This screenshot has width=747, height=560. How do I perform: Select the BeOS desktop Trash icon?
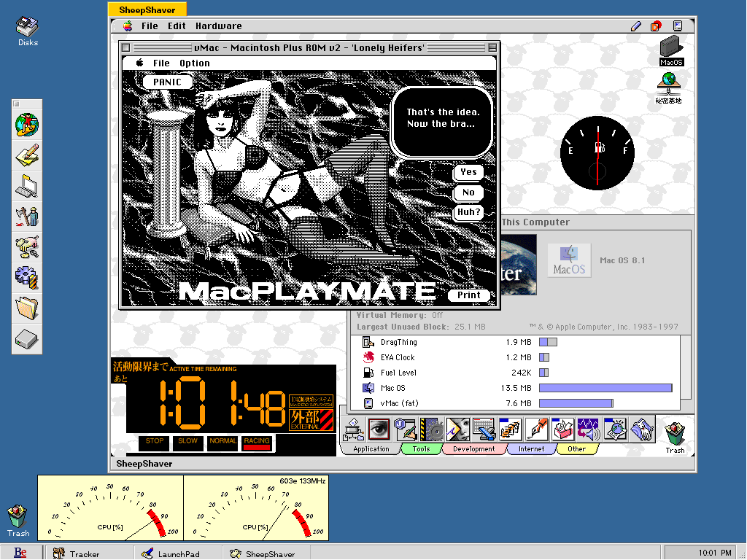click(18, 521)
